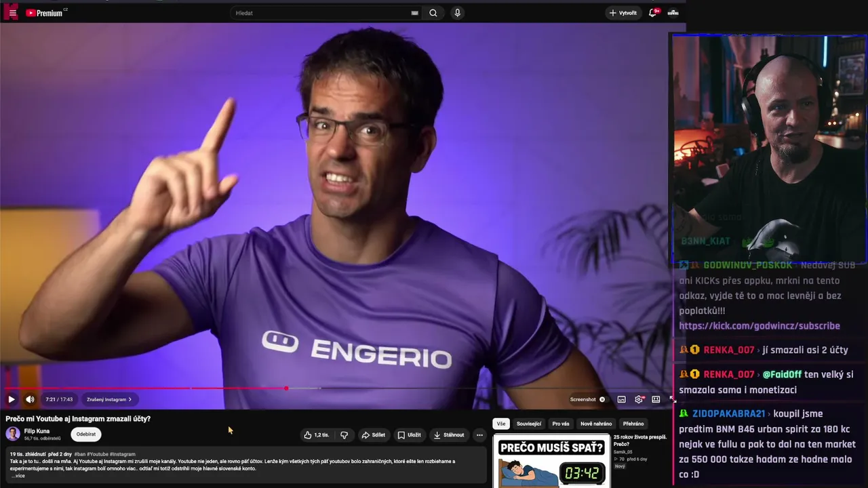
Task: Open the on-screen keyboard in search box
Action: tap(414, 13)
